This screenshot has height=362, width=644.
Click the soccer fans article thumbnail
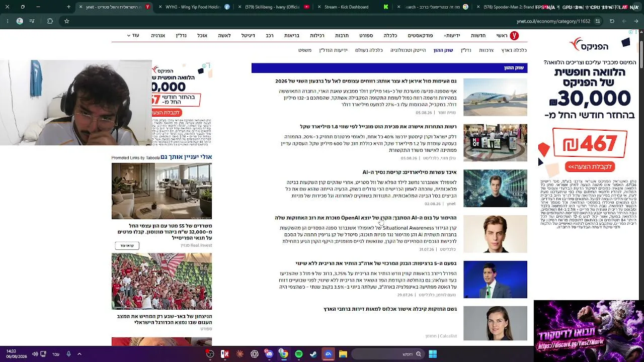pyautogui.click(x=162, y=282)
